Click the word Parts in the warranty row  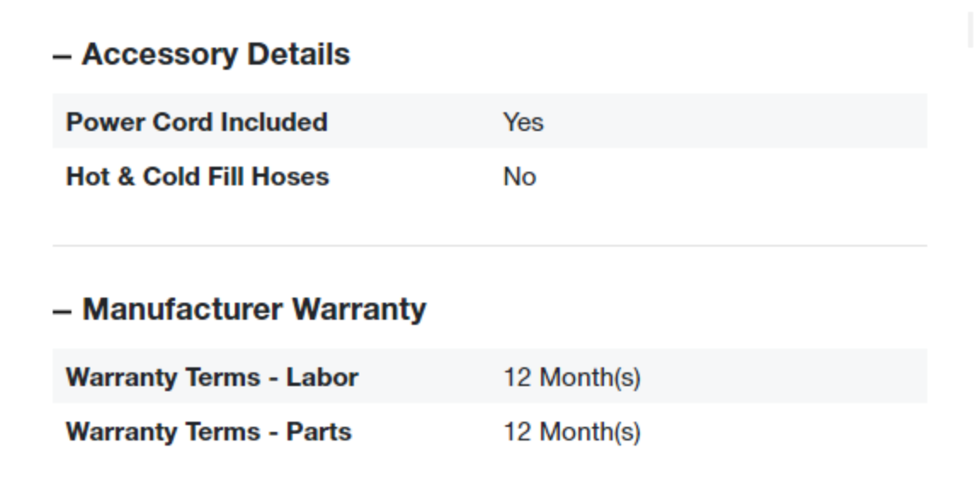318,432
